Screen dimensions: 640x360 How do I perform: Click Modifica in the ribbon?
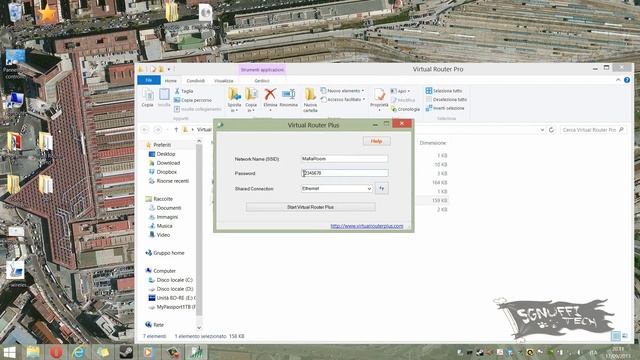pyautogui.click(x=403, y=100)
